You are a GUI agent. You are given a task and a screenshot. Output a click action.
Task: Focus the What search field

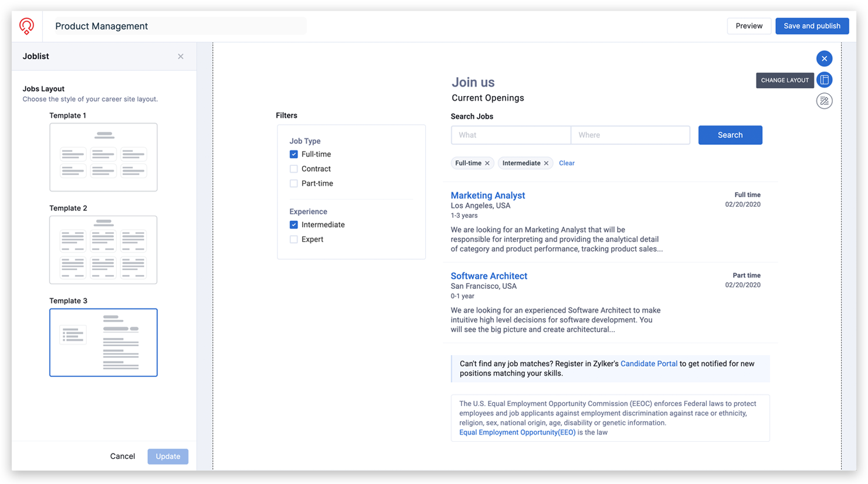coord(511,135)
